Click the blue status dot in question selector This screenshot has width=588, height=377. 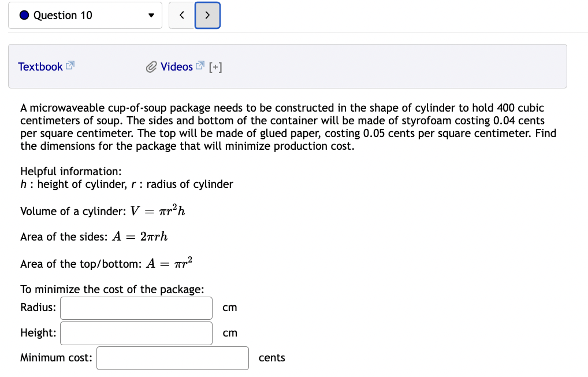tap(23, 15)
